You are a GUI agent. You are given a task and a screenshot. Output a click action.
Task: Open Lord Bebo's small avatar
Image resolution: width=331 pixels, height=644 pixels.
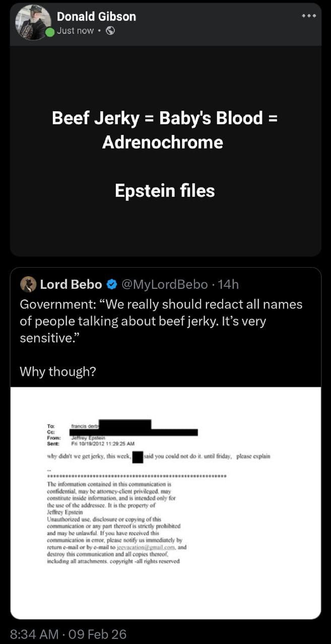28,284
